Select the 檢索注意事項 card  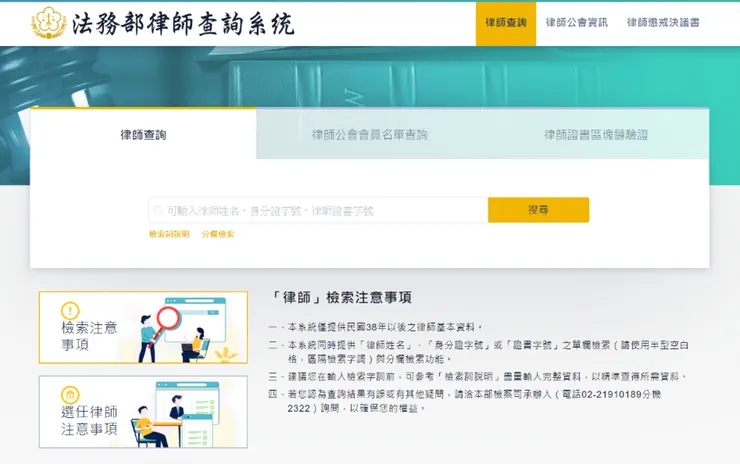pyautogui.click(x=143, y=327)
